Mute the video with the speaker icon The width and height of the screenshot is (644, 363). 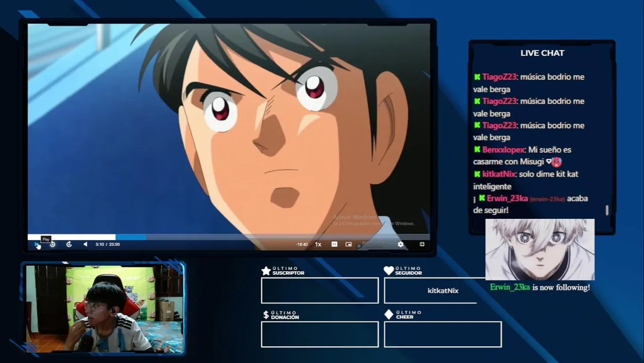click(85, 245)
